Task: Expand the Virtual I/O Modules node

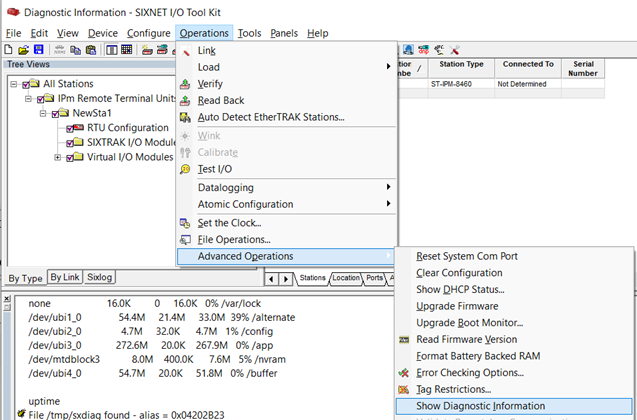Action: (x=58, y=157)
